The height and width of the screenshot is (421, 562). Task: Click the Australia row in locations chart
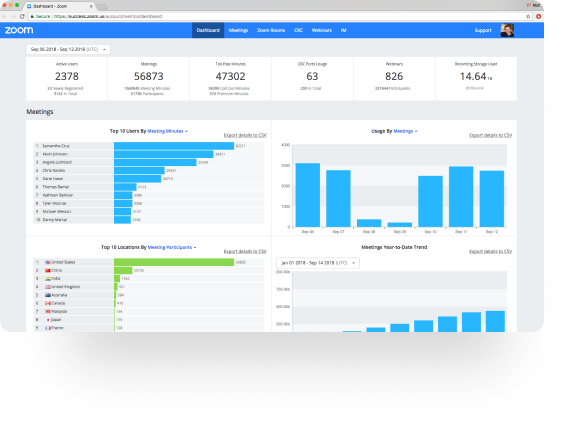click(149, 295)
